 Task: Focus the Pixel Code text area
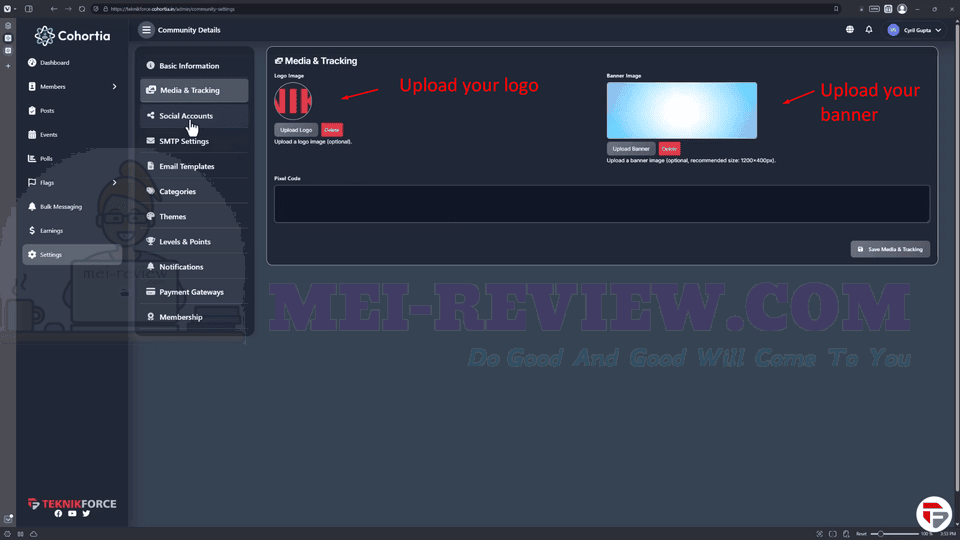(602, 204)
